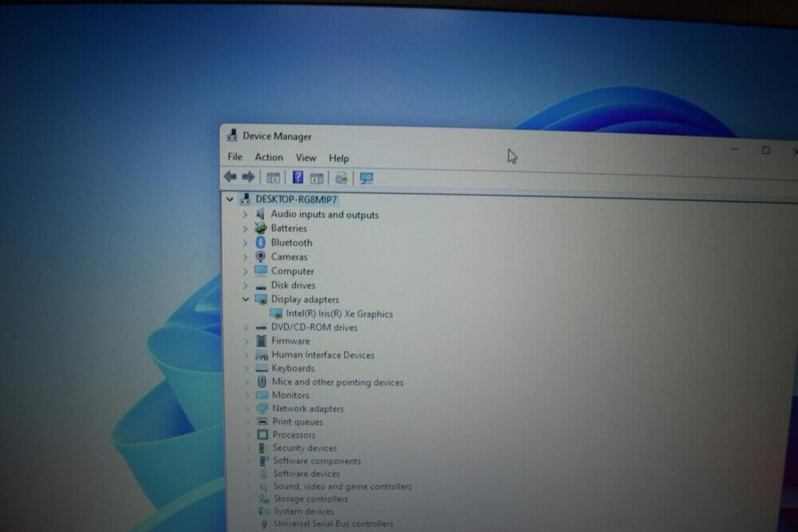This screenshot has width=798, height=532.
Task: Click the Back arrow toolbar icon
Action: 230,176
